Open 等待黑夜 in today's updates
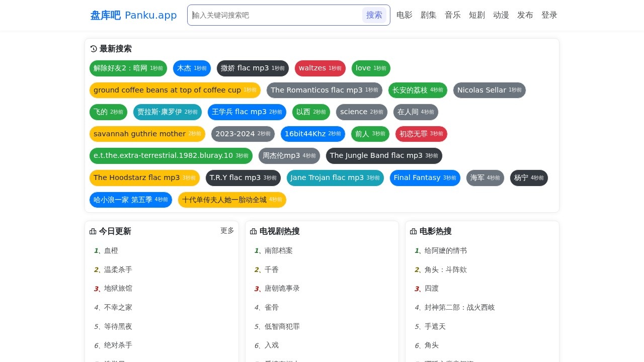 (118, 326)
